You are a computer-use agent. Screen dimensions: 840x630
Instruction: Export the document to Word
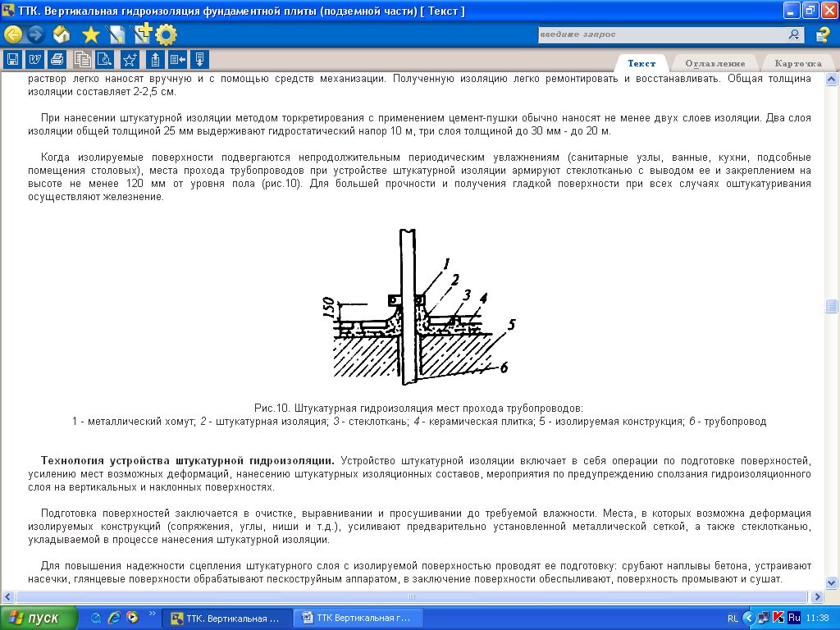pos(34,59)
